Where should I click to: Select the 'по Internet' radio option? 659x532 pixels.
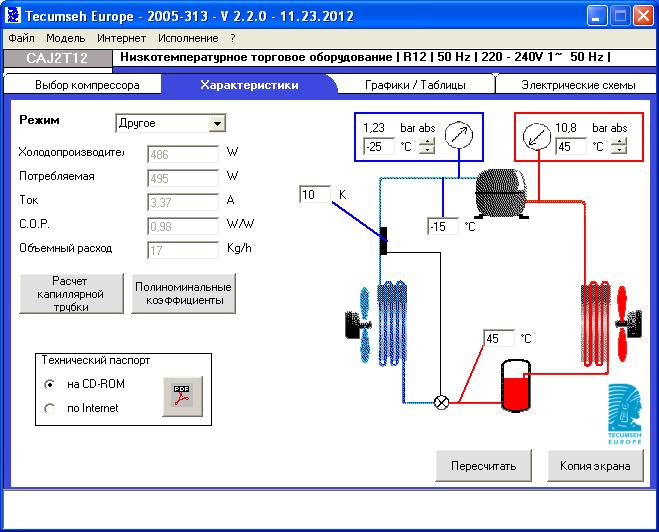50,408
